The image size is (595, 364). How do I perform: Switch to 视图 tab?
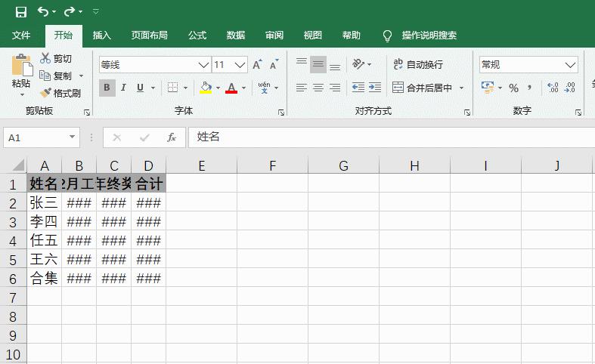pyautogui.click(x=313, y=35)
